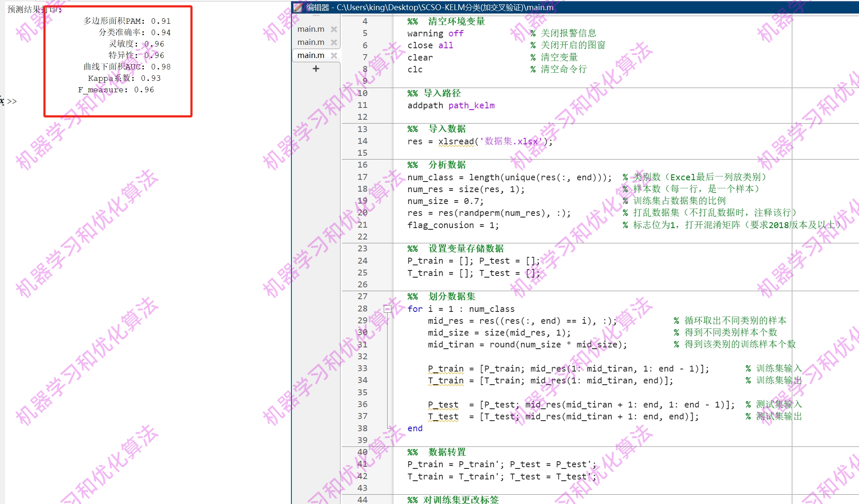This screenshot has height=504, width=859.
Task: Select the active bottom main.m tab
Action: [310, 55]
